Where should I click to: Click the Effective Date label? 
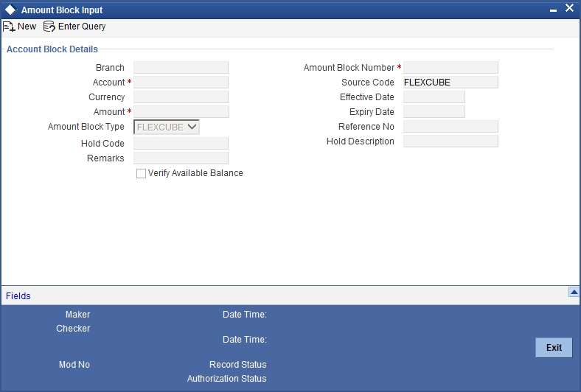click(x=367, y=97)
